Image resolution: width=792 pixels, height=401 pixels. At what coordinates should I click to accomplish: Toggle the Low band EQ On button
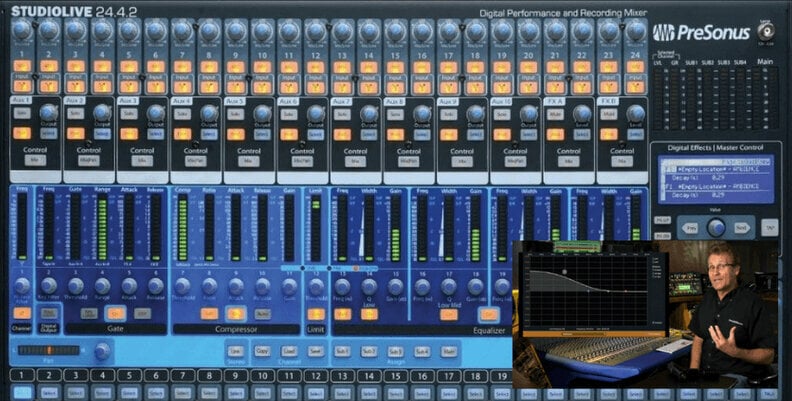coord(369,314)
